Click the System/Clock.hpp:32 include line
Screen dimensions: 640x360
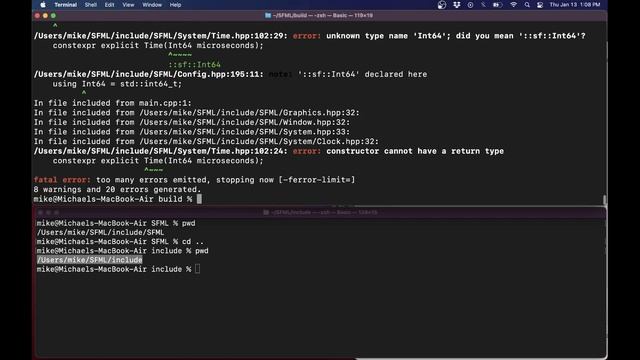click(206, 141)
